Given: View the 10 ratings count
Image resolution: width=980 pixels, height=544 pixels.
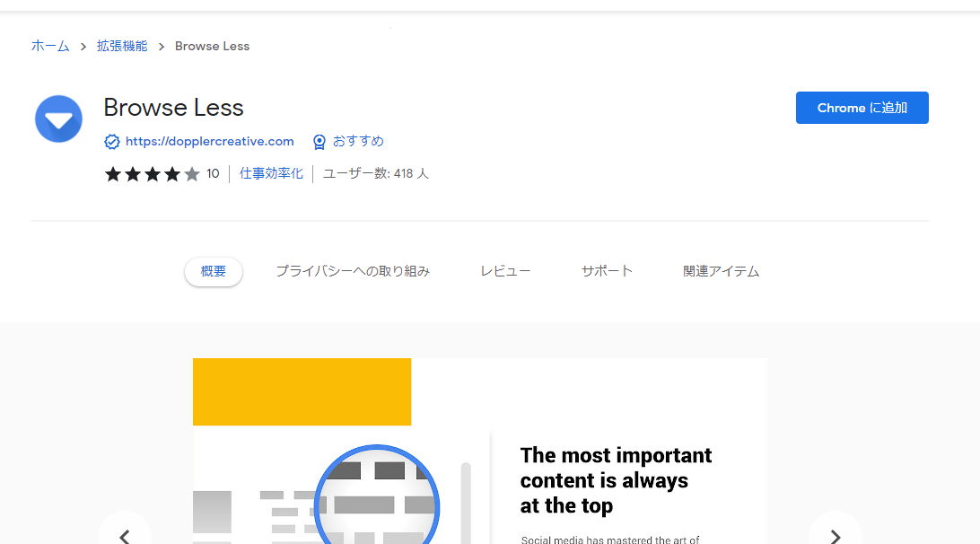Looking at the screenshot, I should click(213, 174).
